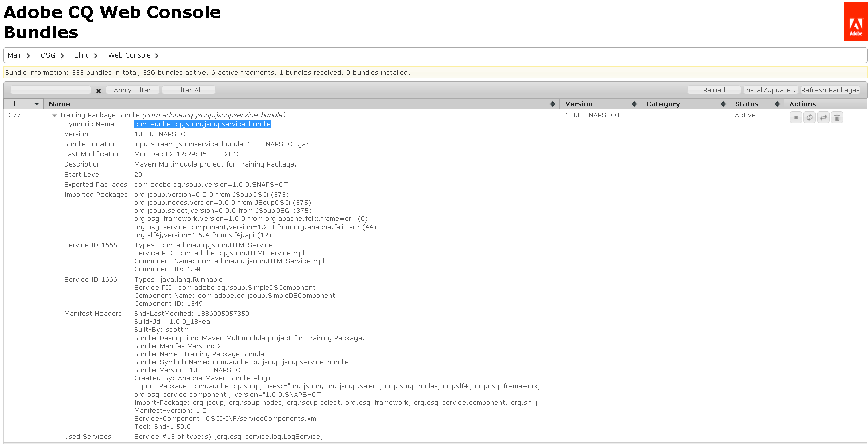Click the Build-Jdk header line
Viewport: 868px width, 444px height.
pos(172,322)
